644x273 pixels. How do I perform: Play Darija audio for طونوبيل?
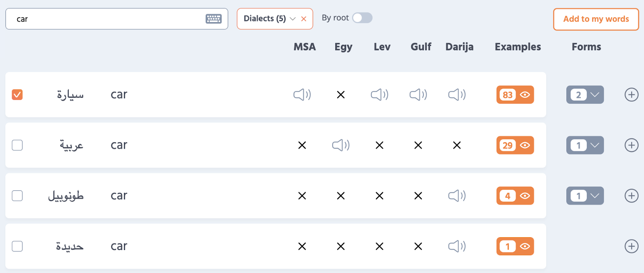pyautogui.click(x=457, y=196)
